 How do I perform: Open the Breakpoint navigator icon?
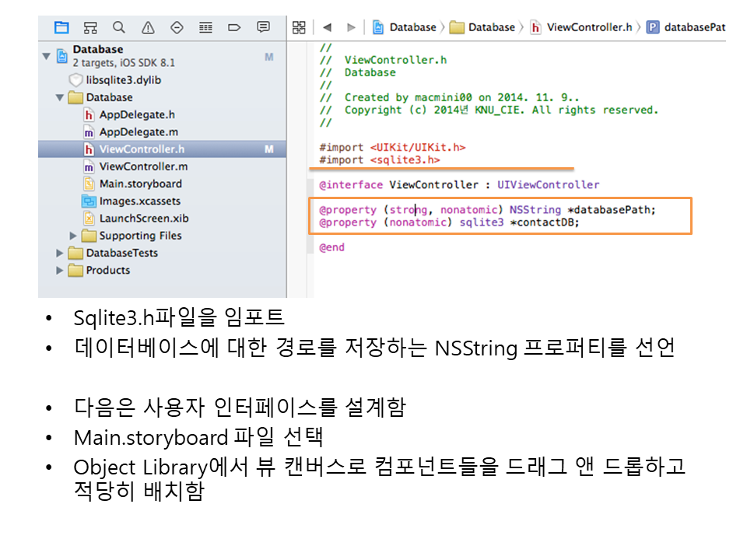[234, 27]
